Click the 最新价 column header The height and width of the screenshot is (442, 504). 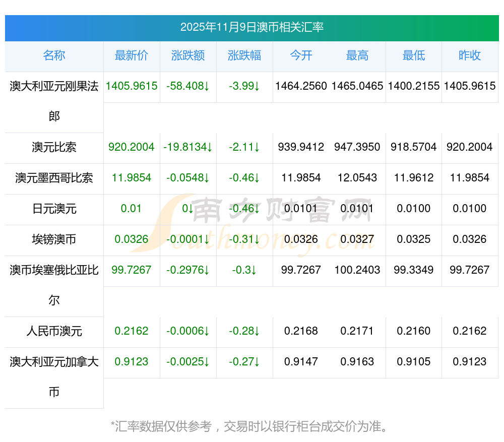click(x=132, y=56)
